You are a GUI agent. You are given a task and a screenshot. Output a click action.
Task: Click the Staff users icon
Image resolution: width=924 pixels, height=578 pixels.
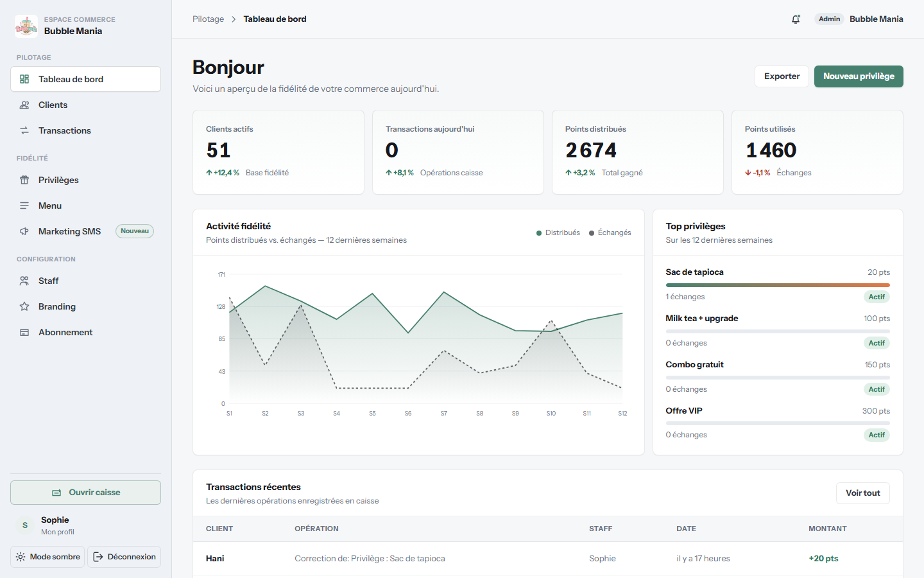24,281
